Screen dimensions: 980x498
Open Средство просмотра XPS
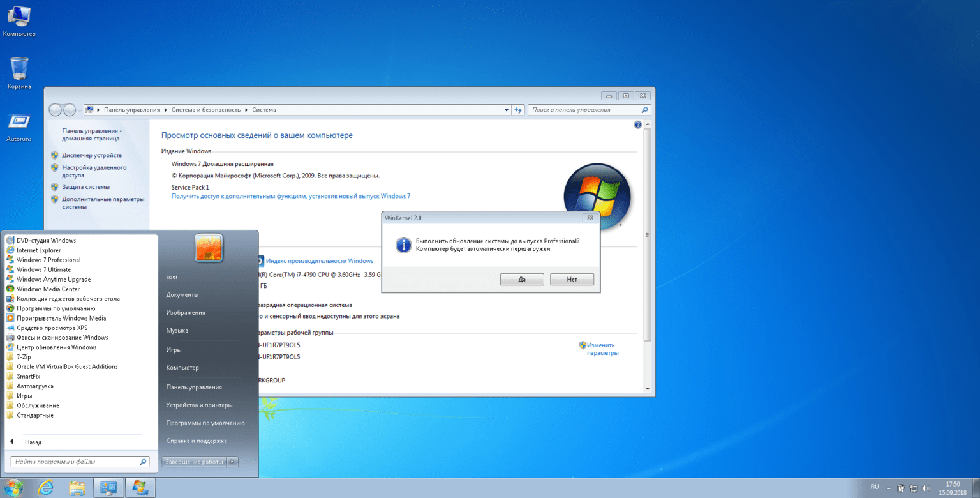52,328
